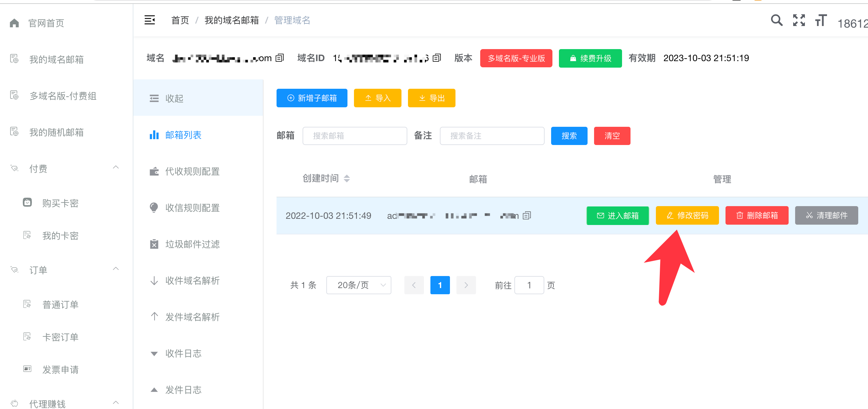Go to previous page arrow
The height and width of the screenshot is (409, 868).
pos(414,285)
